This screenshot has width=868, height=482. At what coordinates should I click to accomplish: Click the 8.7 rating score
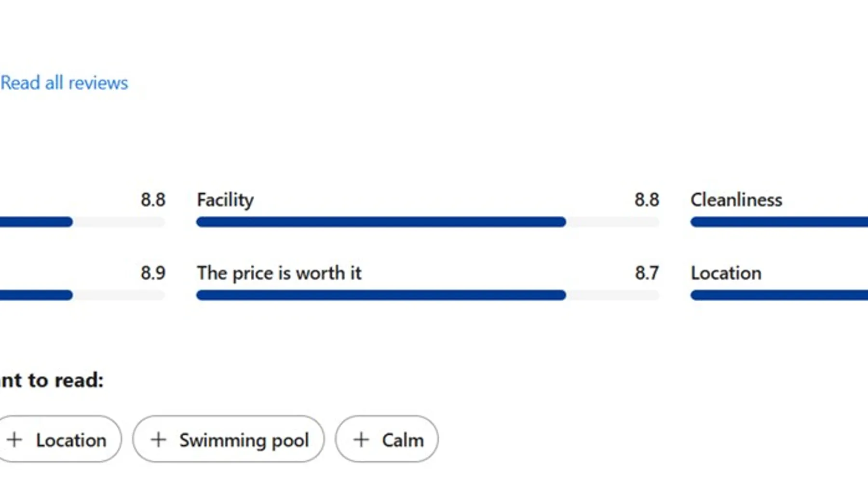[647, 273]
